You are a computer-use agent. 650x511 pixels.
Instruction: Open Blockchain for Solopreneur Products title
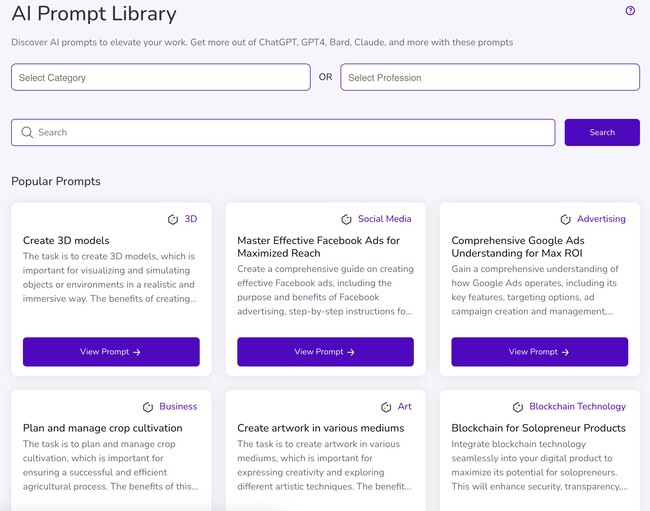538,428
